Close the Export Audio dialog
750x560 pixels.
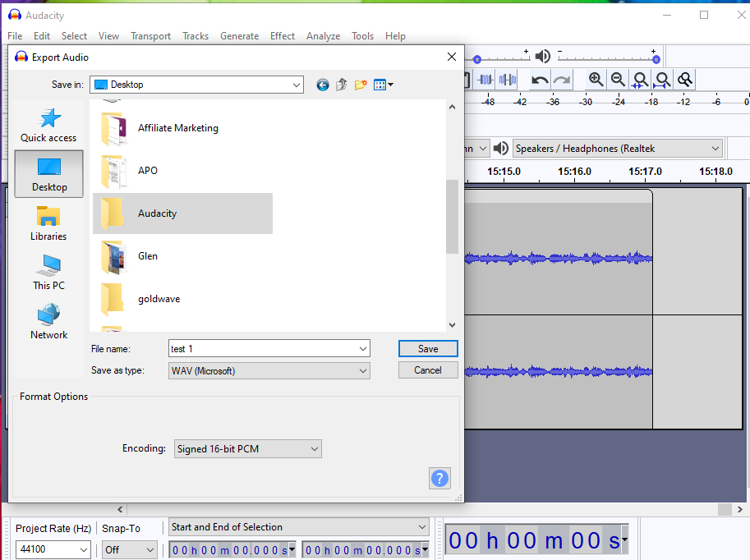(452, 57)
